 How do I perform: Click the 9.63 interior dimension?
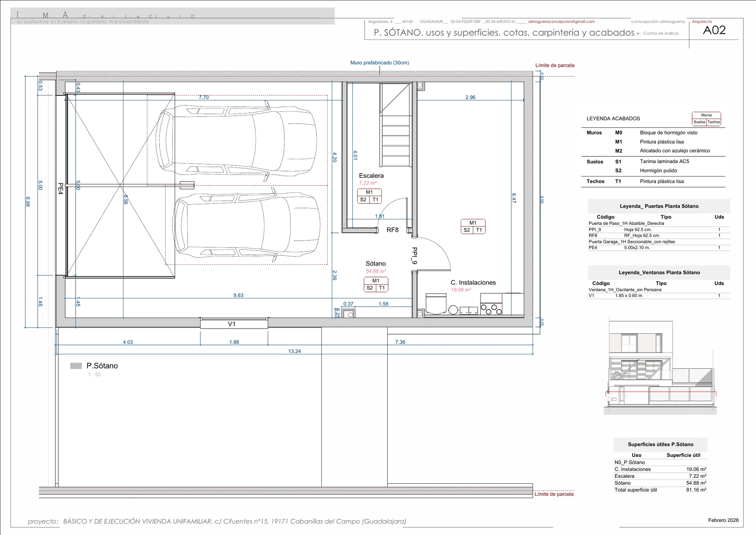click(238, 295)
